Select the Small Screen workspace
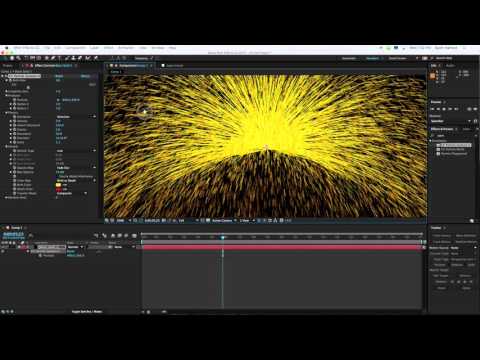 coord(397,58)
